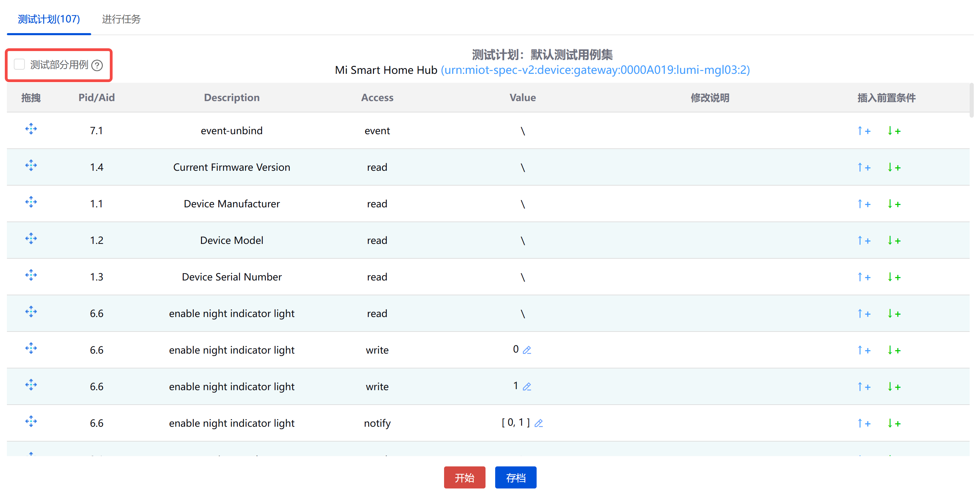Insert precondition above write value 0 row
The image size is (980, 494).
tap(864, 350)
